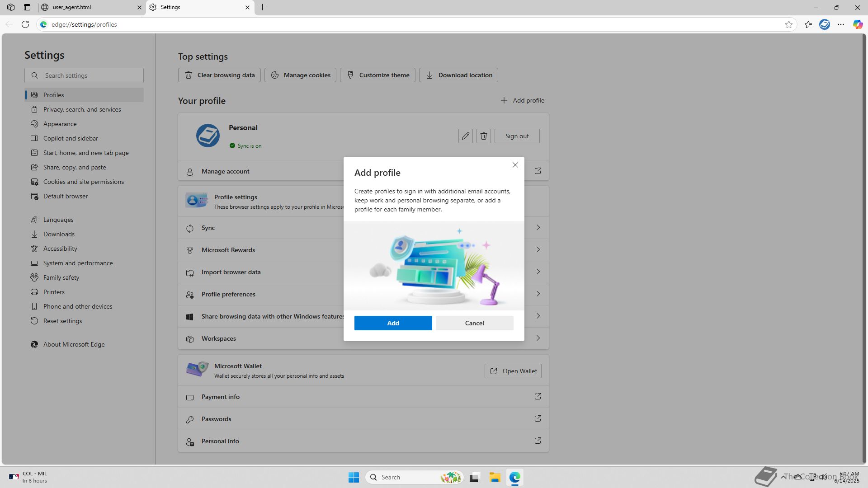Viewport: 868px width, 488px height.
Task: Expand the Workspaces row chevron
Action: pos(538,338)
